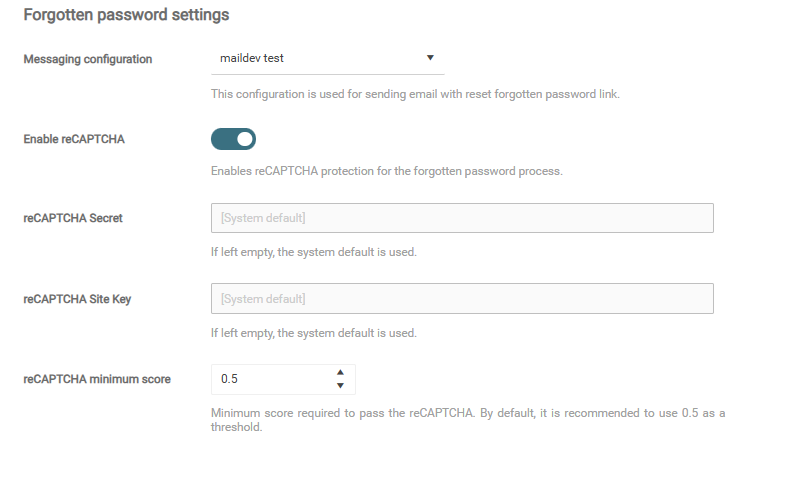The image size is (794, 480).
Task: Click the hint text below the reCAPTCHA Secret field
Action: coord(313,252)
